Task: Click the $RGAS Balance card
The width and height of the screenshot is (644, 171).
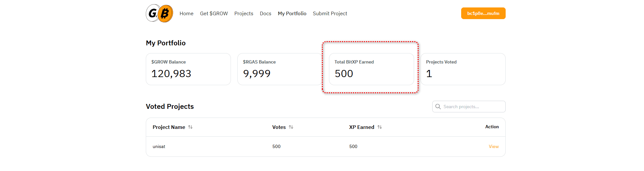Action: click(280, 69)
